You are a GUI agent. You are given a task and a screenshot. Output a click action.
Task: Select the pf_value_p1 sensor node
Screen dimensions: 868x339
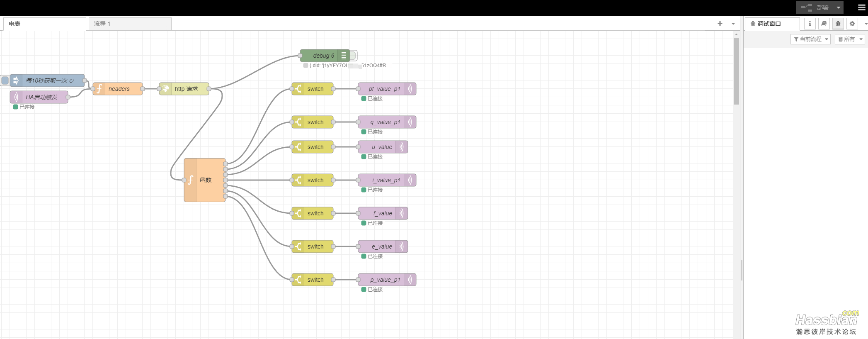(x=387, y=89)
